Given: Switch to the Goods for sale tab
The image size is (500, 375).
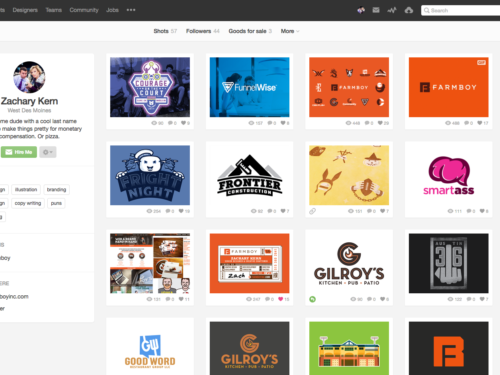Looking at the screenshot, I should 250,31.
